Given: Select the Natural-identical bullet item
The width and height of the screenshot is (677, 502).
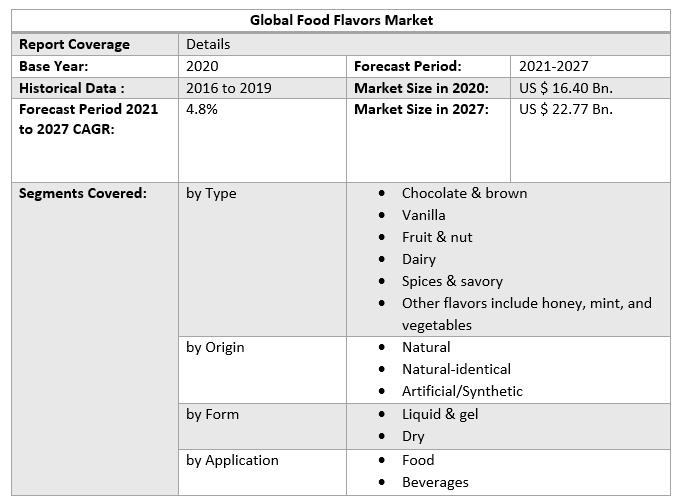Looking at the screenshot, I should tap(456, 369).
